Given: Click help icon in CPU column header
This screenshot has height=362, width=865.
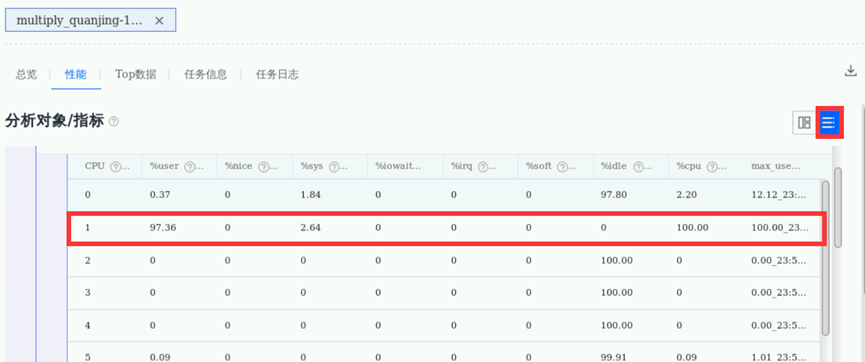Looking at the screenshot, I should (x=115, y=166).
